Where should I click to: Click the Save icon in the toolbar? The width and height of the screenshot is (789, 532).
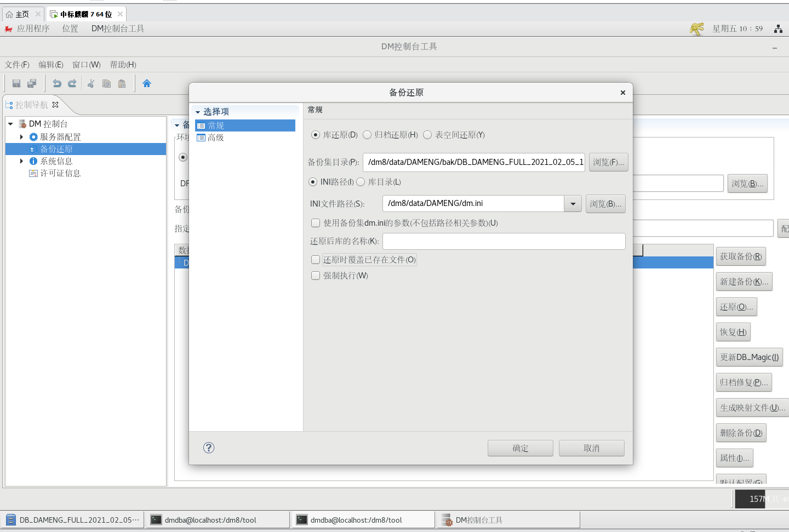point(16,83)
